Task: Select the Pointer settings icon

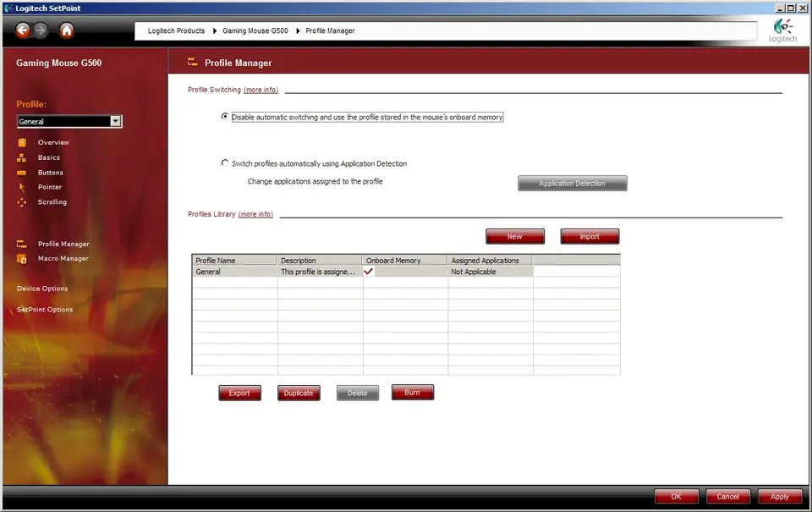Action: 22,187
